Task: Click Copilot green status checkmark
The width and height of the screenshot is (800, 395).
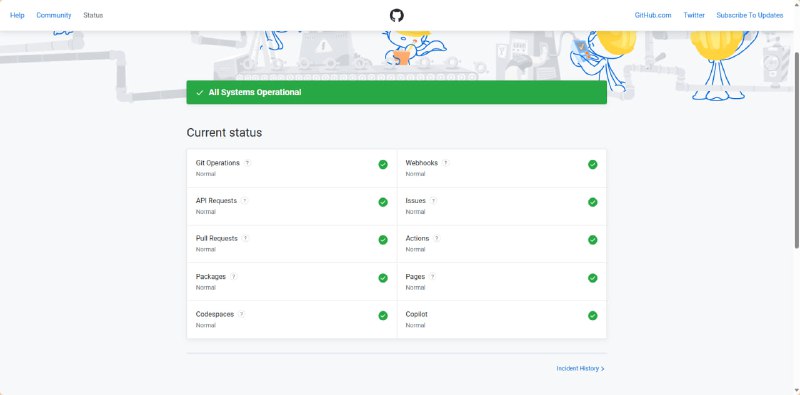Action: coord(592,316)
